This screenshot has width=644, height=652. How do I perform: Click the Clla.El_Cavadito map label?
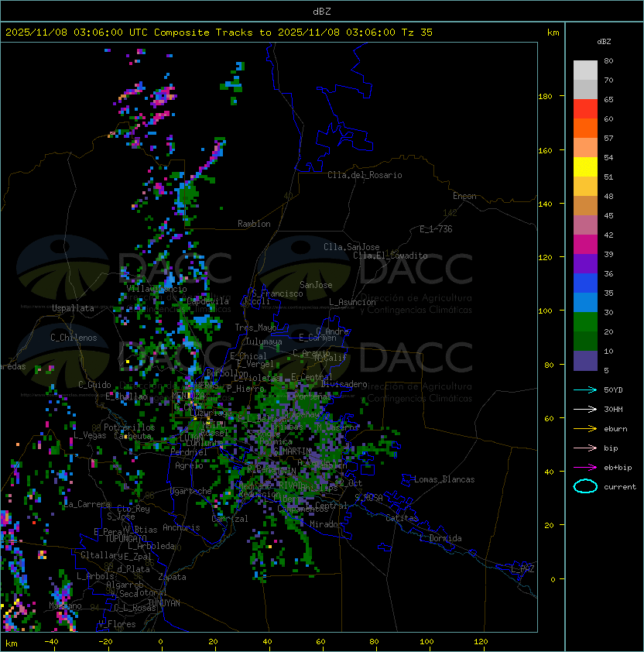(x=390, y=256)
